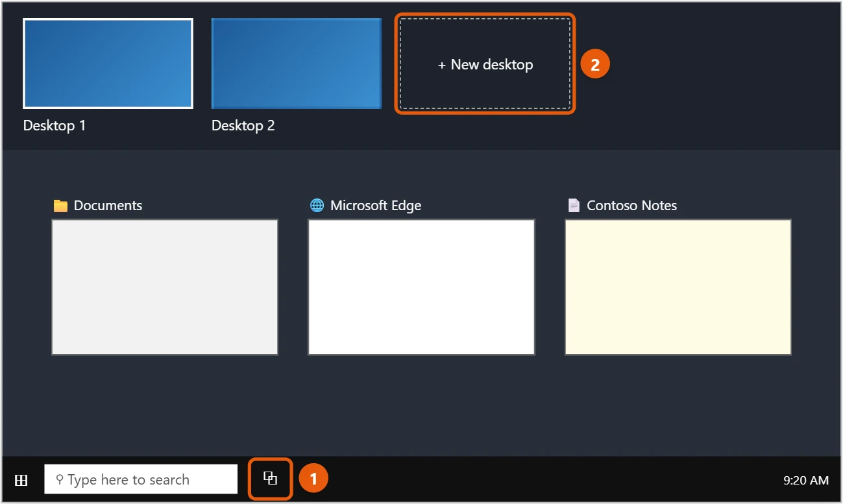Select the Contoso Notes window preview
This screenshot has height=504, width=843.
tap(678, 287)
